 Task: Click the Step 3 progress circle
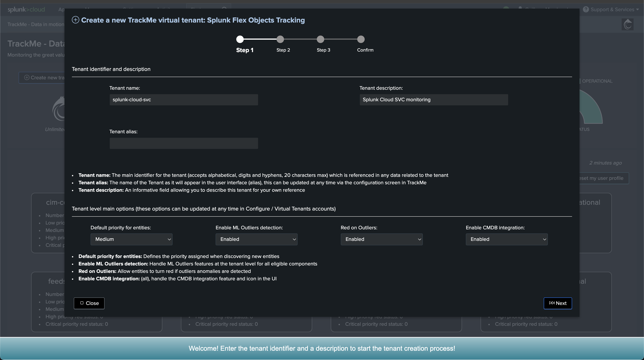pos(320,39)
